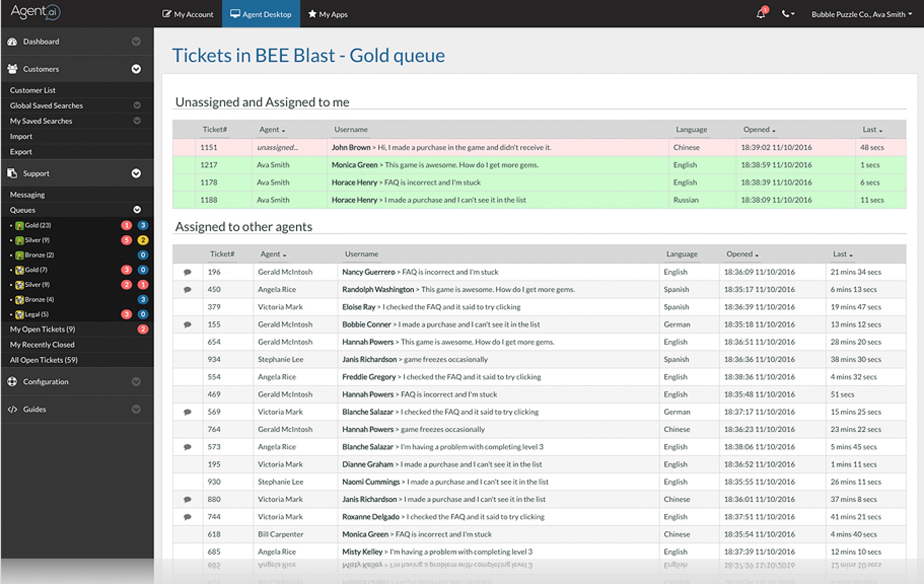Click the Configuration lifebuoy icon

point(13,382)
